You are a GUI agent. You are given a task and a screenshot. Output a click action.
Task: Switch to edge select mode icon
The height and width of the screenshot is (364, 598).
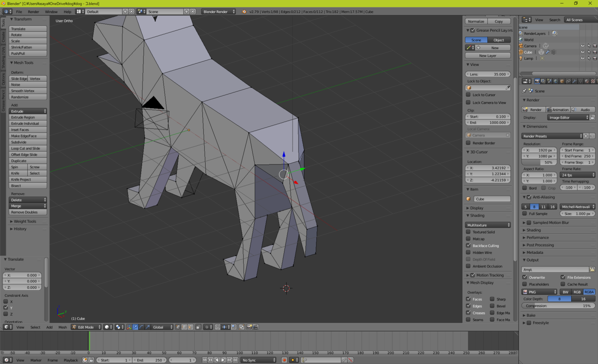coord(184,327)
